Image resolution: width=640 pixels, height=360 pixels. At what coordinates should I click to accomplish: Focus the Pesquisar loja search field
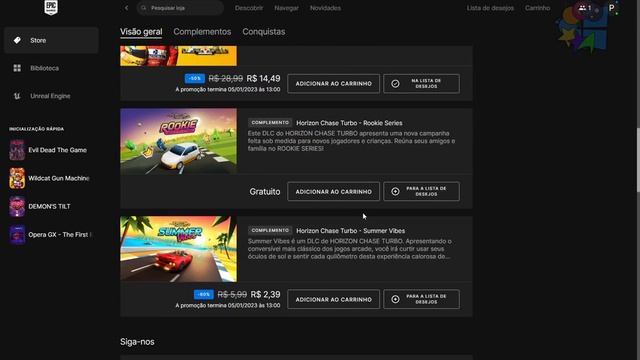tap(180, 8)
